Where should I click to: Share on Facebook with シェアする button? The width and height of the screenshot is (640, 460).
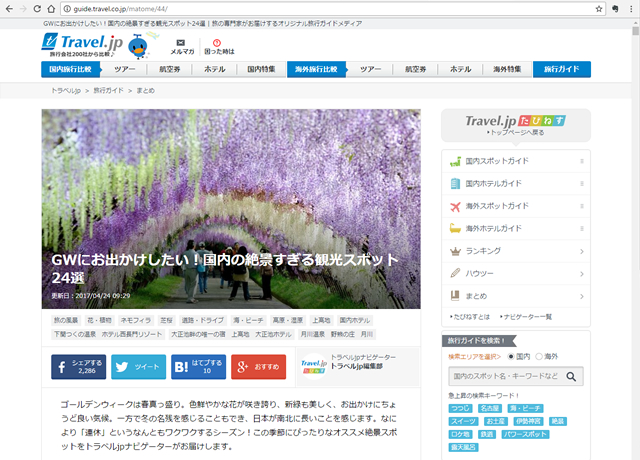coord(78,367)
